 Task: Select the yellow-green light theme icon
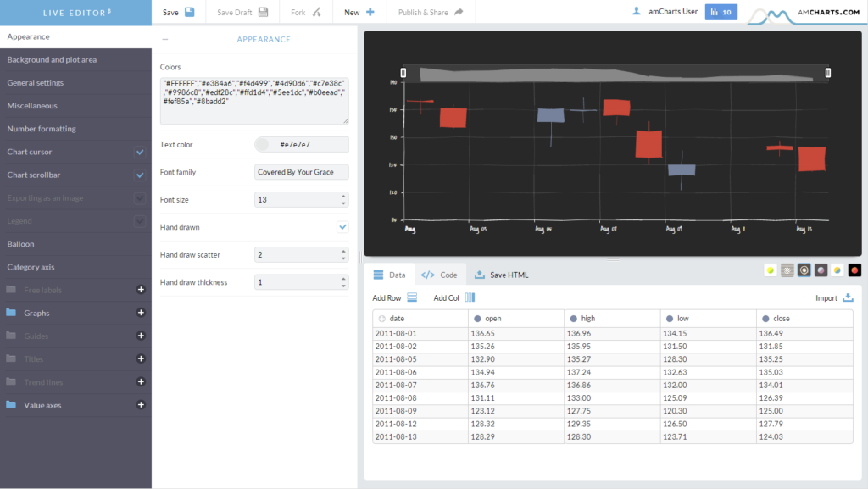click(770, 270)
